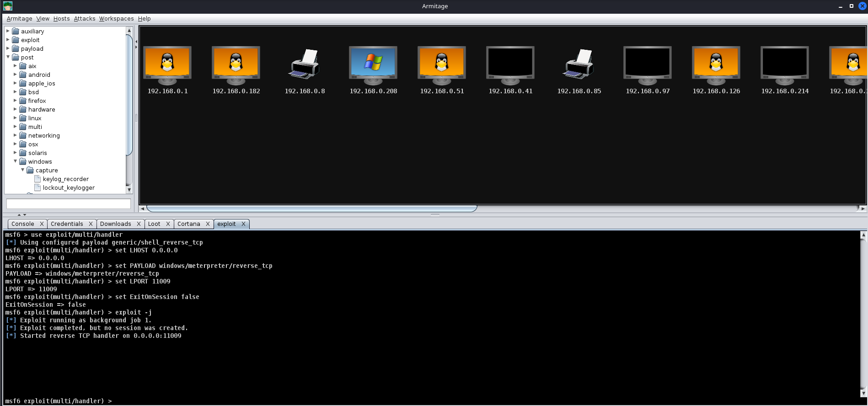Click the console output scroll-up arrow
The image size is (868, 406).
tap(863, 235)
